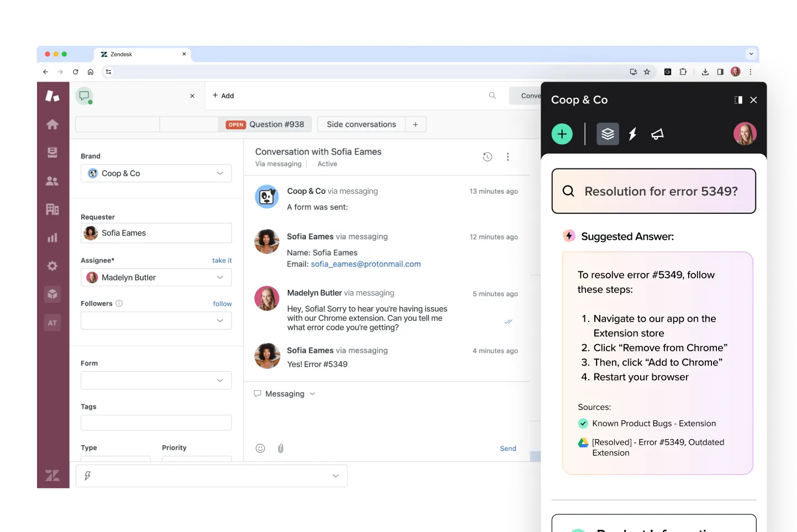Open the Reporting bar-chart icon
Image resolution: width=797 pixels, height=532 pixels.
(52, 238)
